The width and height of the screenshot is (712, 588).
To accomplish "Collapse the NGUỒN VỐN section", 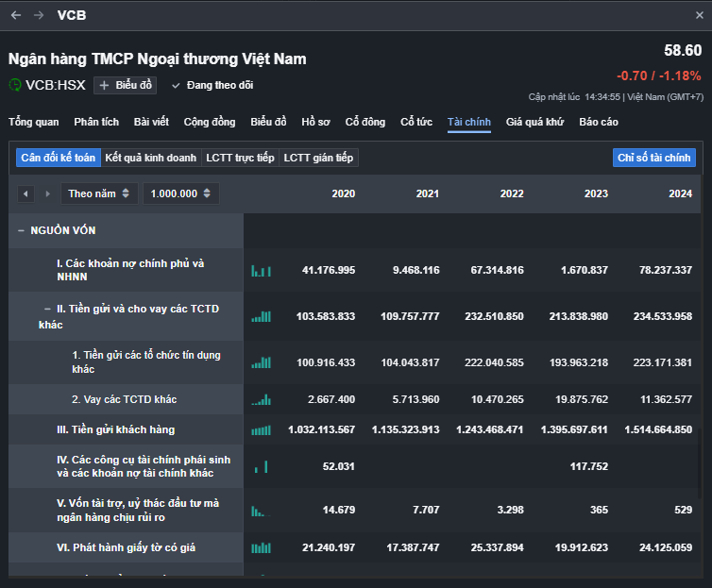I will (21, 230).
